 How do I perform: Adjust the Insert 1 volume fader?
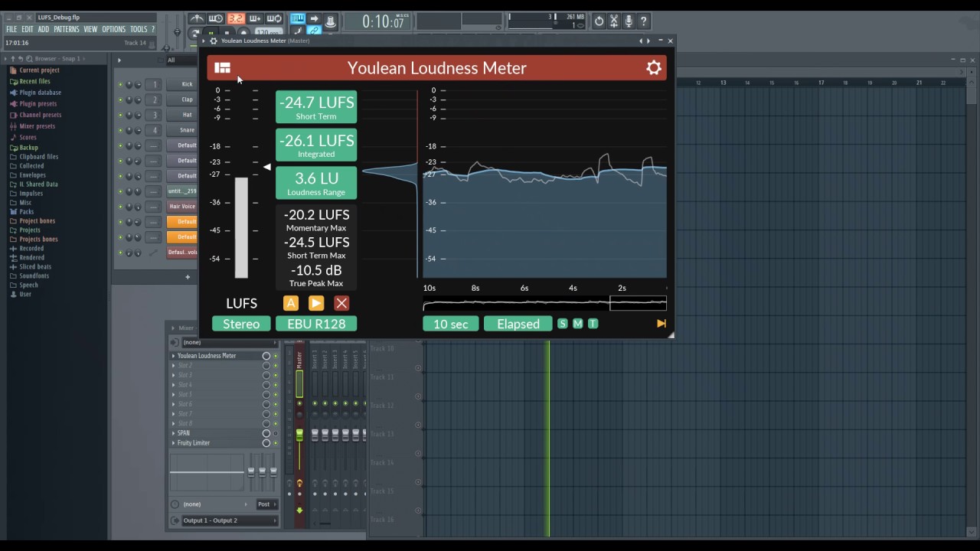tap(314, 435)
